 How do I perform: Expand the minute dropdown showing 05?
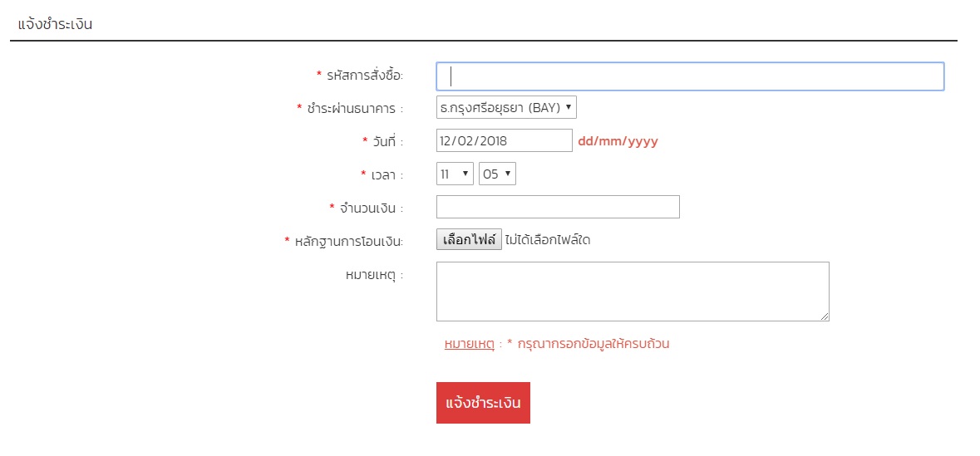click(x=498, y=174)
